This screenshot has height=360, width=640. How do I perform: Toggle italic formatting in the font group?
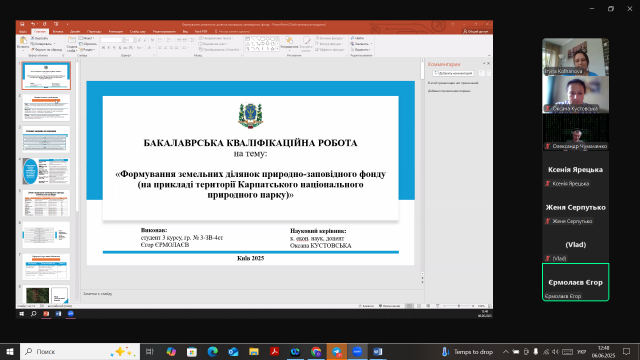pyautogui.click(x=109, y=48)
